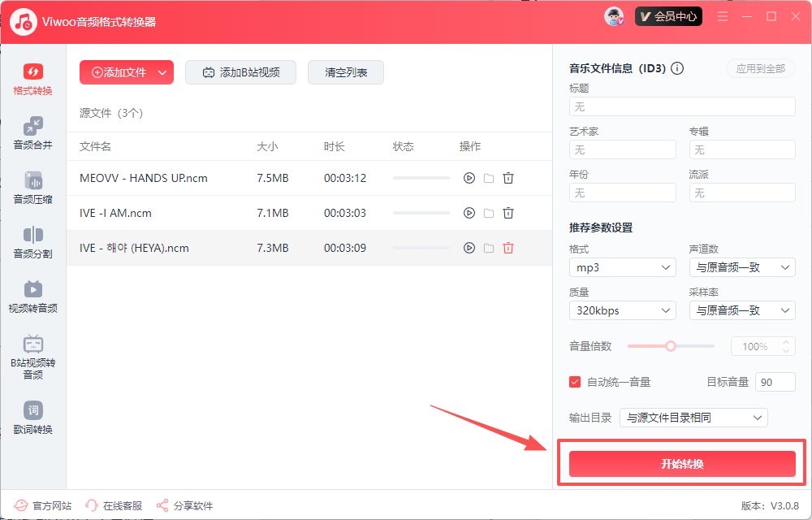Click the 音量倍数 slider handle
Viewport: 812px width, 520px height.
(671, 346)
